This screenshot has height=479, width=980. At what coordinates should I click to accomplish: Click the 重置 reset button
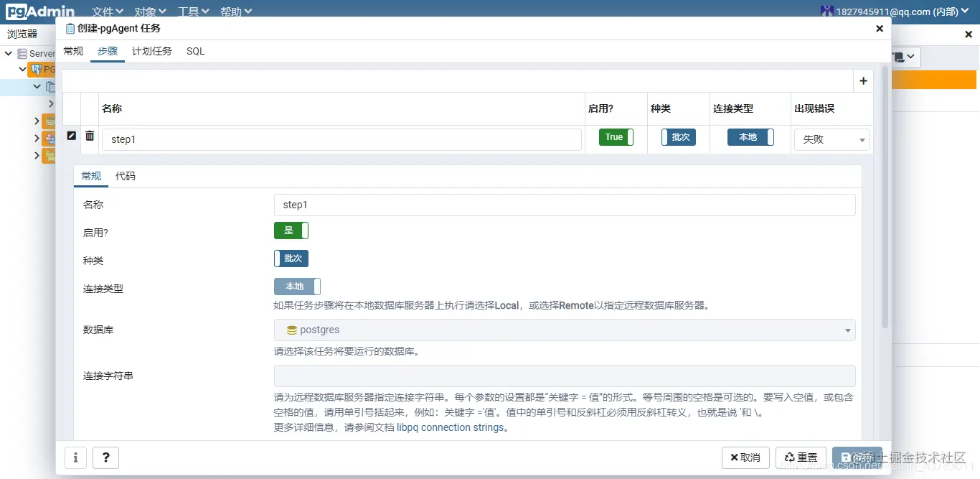coord(801,457)
